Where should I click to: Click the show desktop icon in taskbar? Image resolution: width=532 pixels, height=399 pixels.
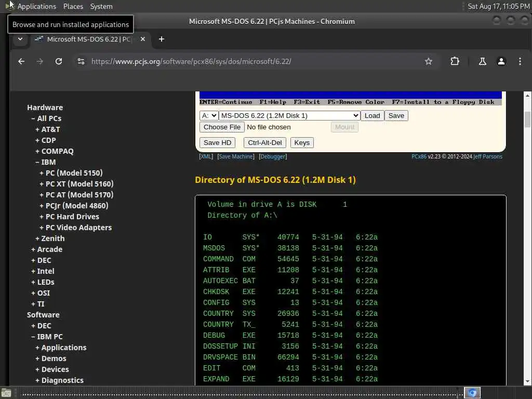point(6,393)
